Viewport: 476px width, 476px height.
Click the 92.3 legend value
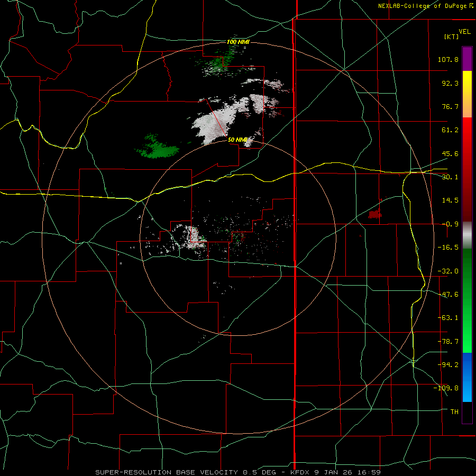[x=450, y=83]
